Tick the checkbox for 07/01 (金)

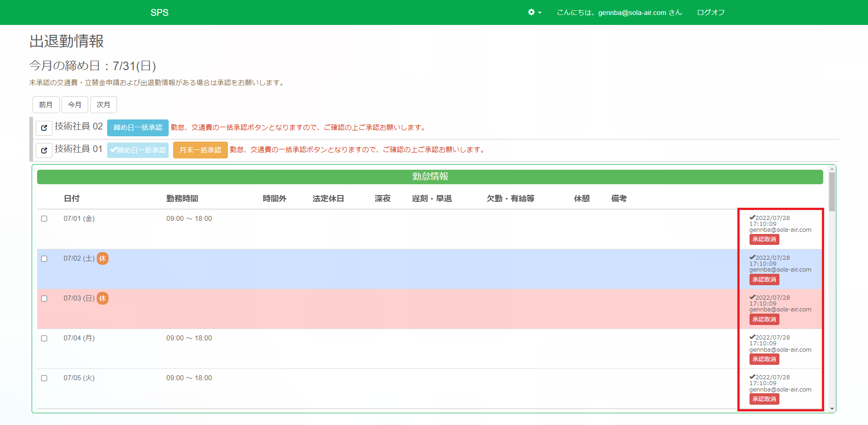(44, 219)
